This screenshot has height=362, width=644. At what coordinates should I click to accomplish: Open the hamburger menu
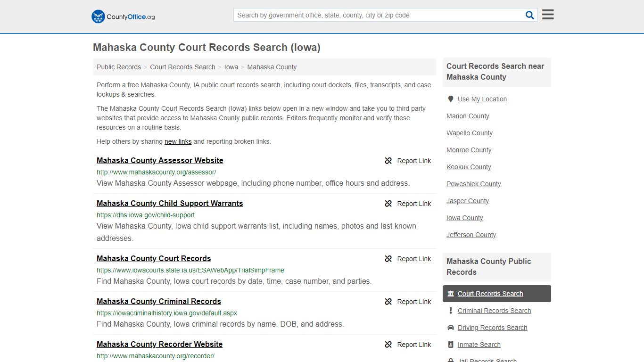[548, 15]
